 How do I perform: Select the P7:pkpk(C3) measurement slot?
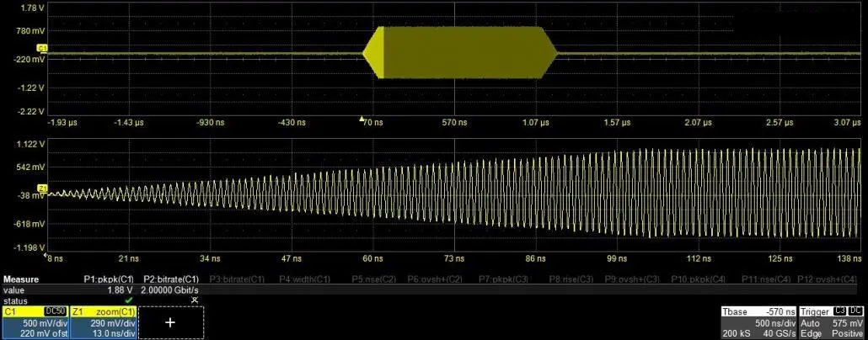(x=504, y=279)
